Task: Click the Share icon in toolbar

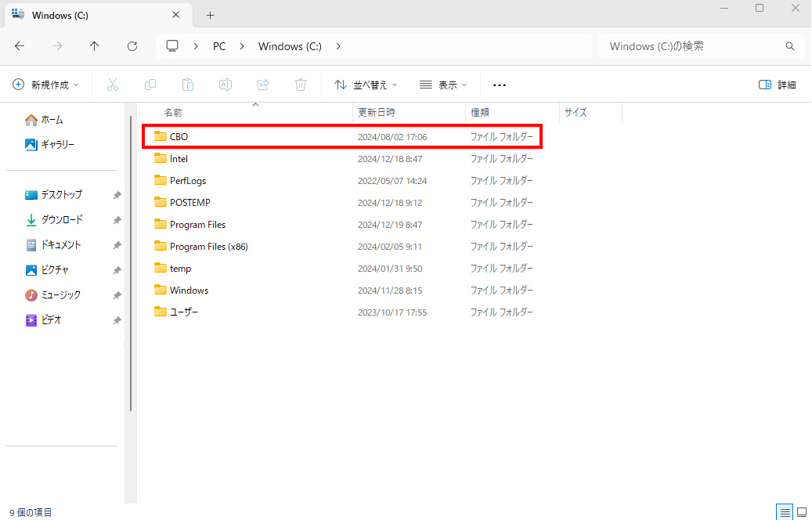Action: tap(263, 85)
